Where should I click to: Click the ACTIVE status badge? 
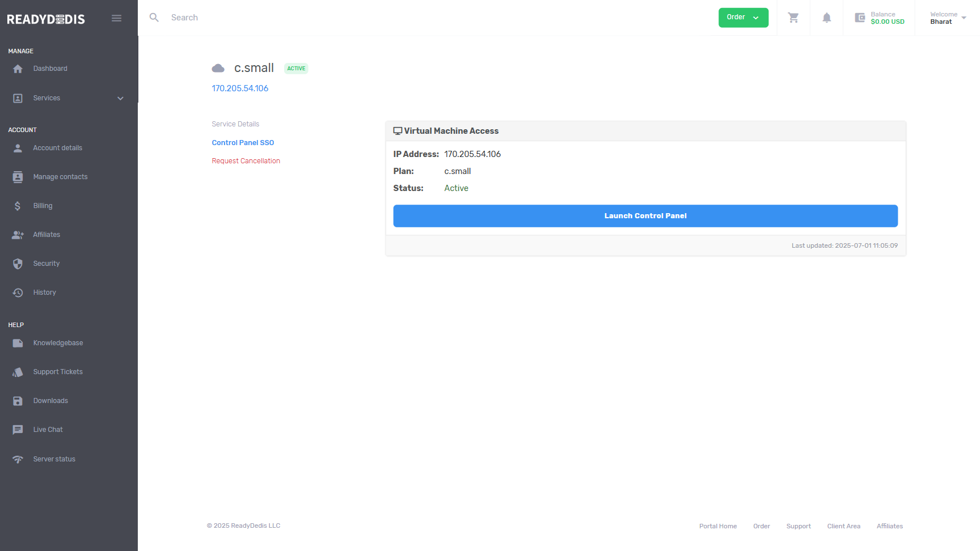pos(296,69)
